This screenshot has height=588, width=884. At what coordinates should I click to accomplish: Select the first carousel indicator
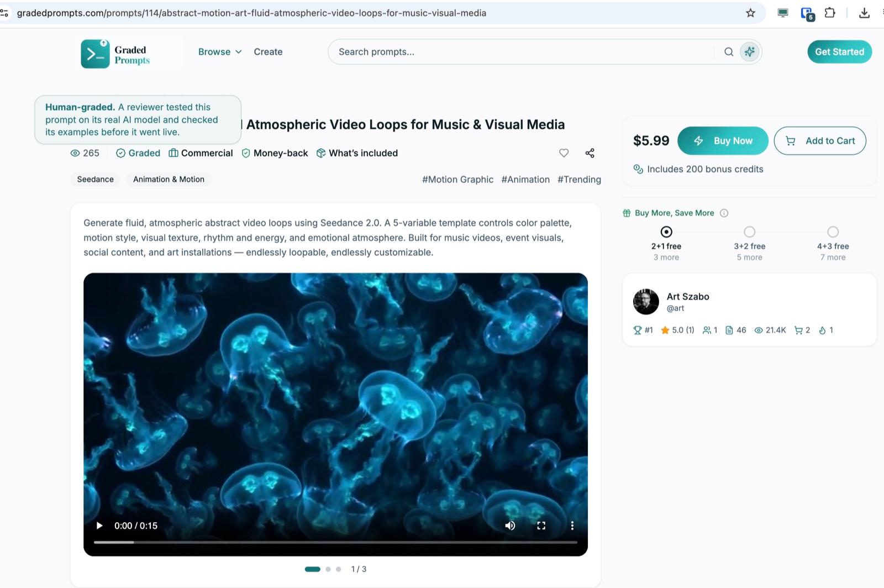point(313,569)
